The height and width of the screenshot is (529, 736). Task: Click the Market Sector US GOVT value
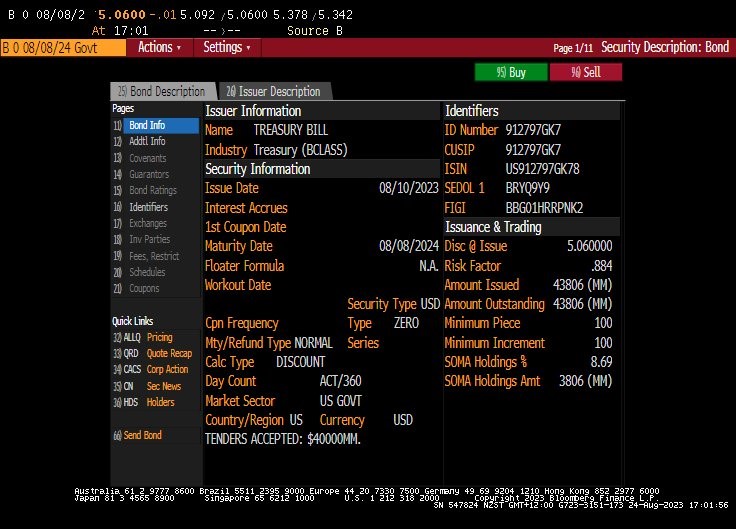340,401
